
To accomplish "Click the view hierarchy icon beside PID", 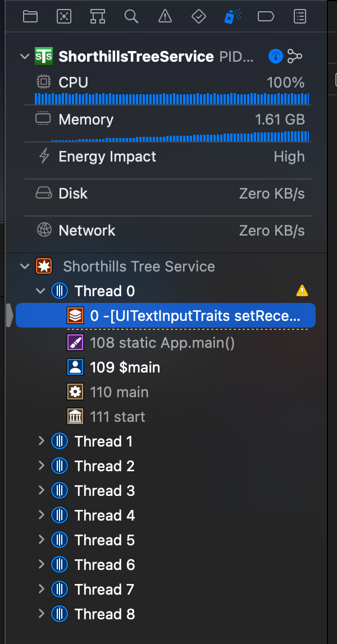I will [295, 56].
